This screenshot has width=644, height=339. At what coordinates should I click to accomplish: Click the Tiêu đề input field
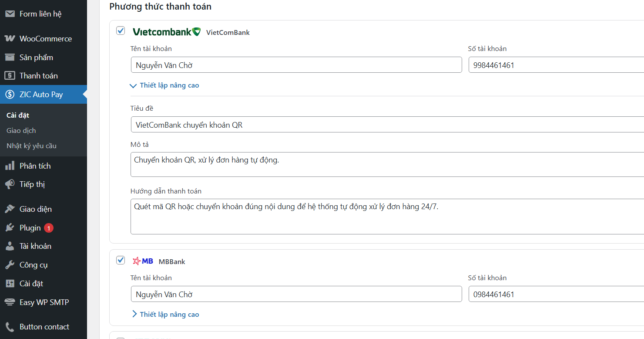(387, 125)
